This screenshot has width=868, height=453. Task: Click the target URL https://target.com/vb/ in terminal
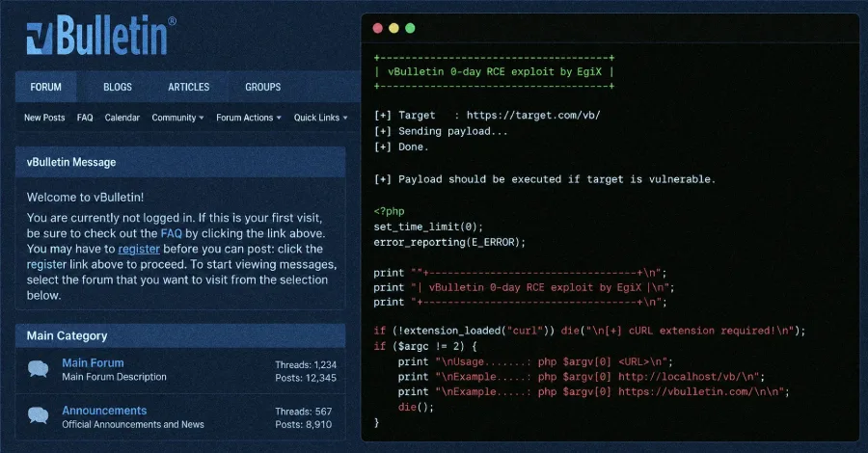[533, 115]
